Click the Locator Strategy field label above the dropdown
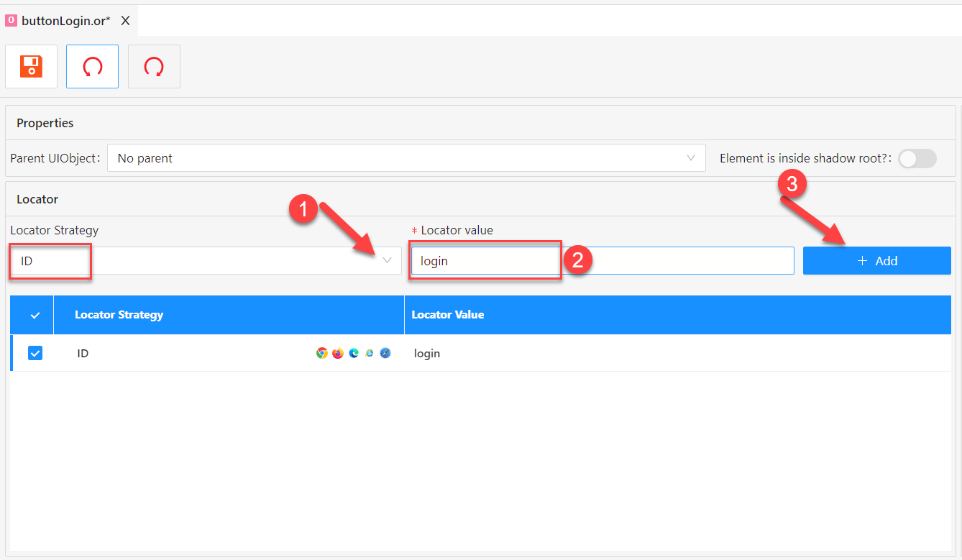Viewport: 962px width, 560px height. pos(55,231)
